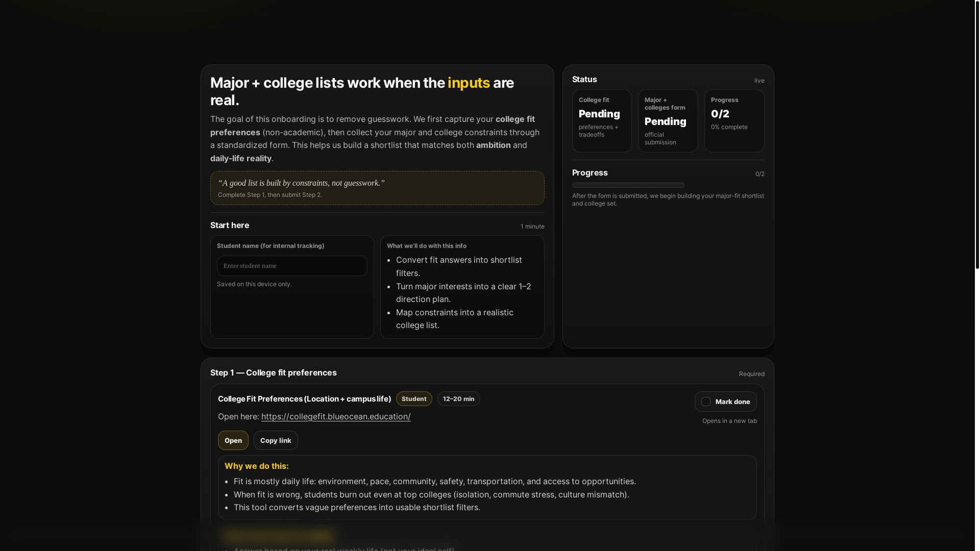
Task: Click the quote about constraints, not guesswork
Action: pos(301,183)
